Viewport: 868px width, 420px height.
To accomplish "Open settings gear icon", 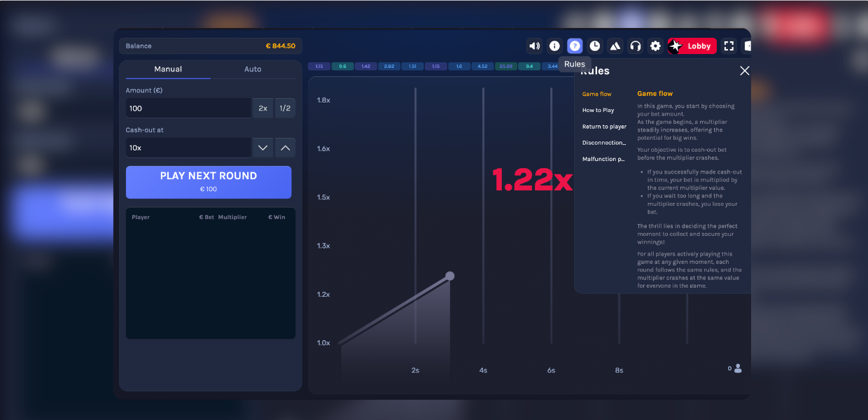I will coord(655,46).
